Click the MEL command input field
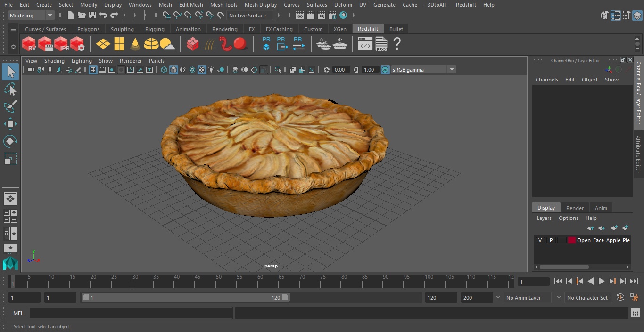The height and width of the screenshot is (332, 644). [131, 313]
